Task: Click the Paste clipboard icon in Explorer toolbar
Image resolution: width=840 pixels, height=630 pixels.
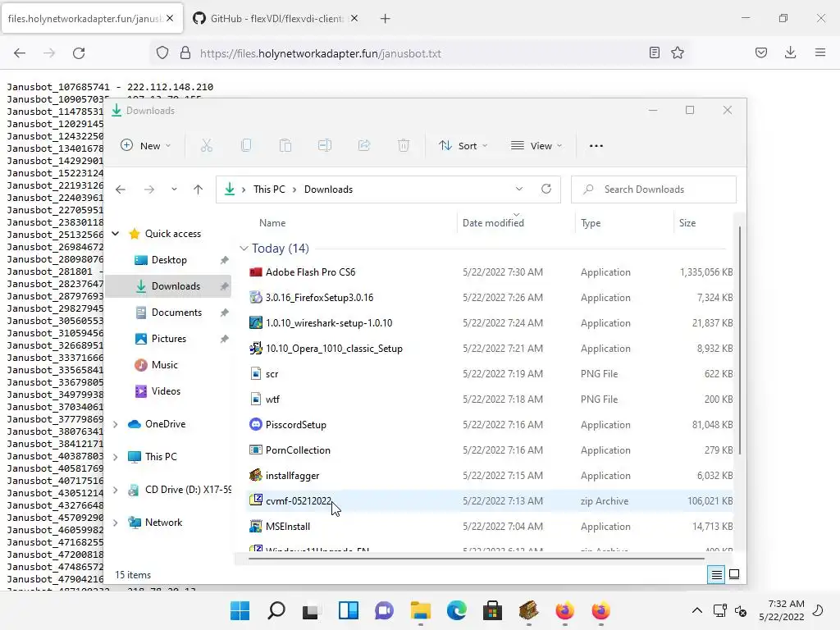Action: (x=285, y=146)
